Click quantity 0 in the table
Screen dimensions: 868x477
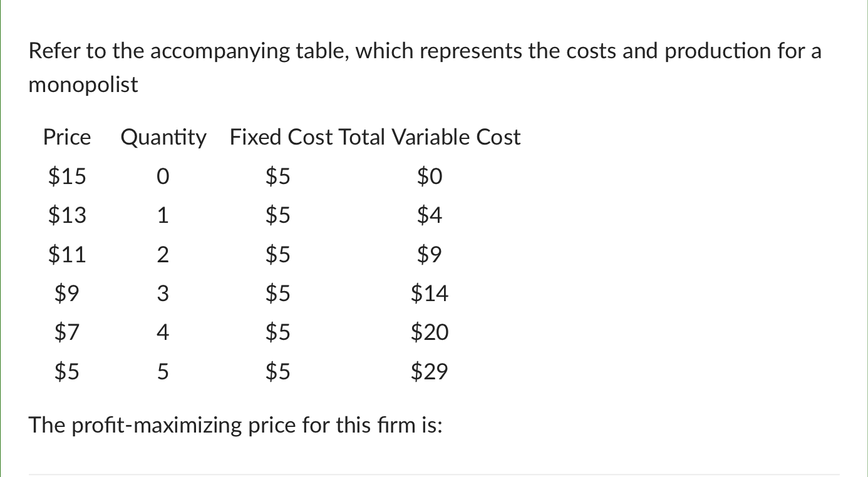pos(163,178)
